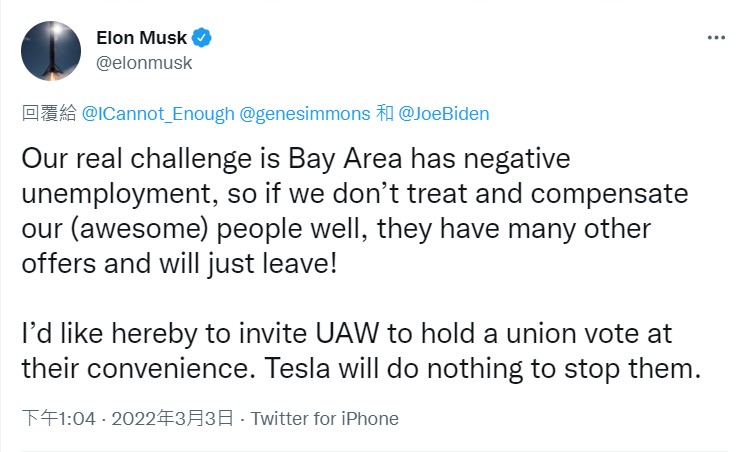The image size is (745, 452).
Task: Open the Twitter for iPhone source link
Action: point(325,419)
